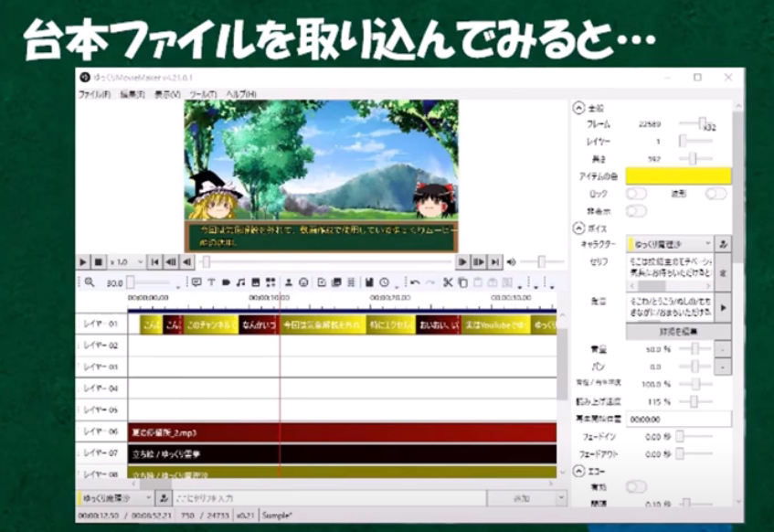Screen dimensions: 774x532
Task: Click the volume speaker icon
Action: pyautogui.click(x=511, y=262)
